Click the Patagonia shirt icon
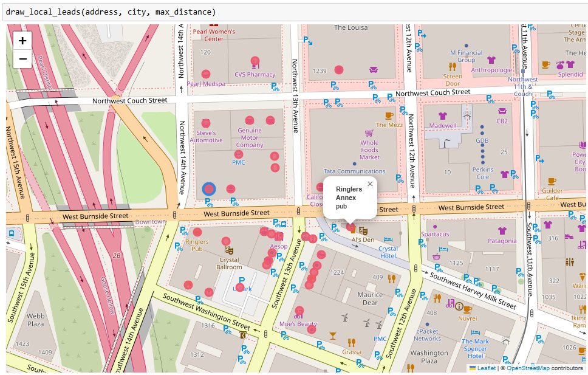588x375 pixels. [x=502, y=231]
